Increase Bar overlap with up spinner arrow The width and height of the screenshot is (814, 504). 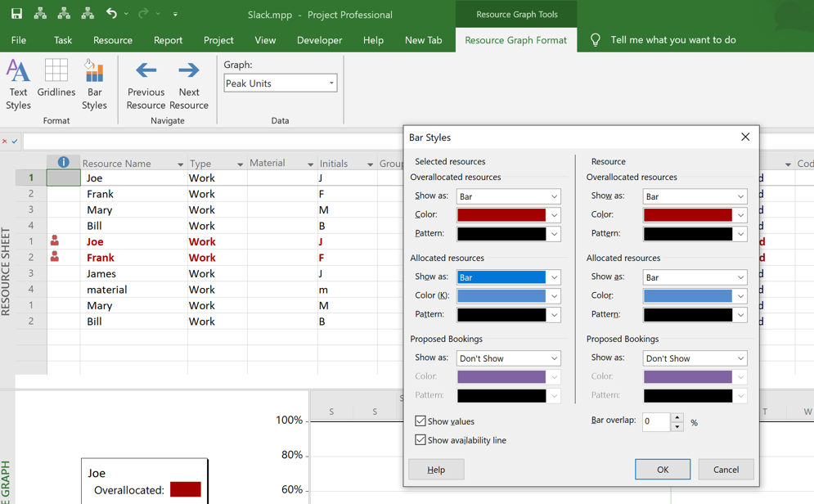click(x=677, y=417)
